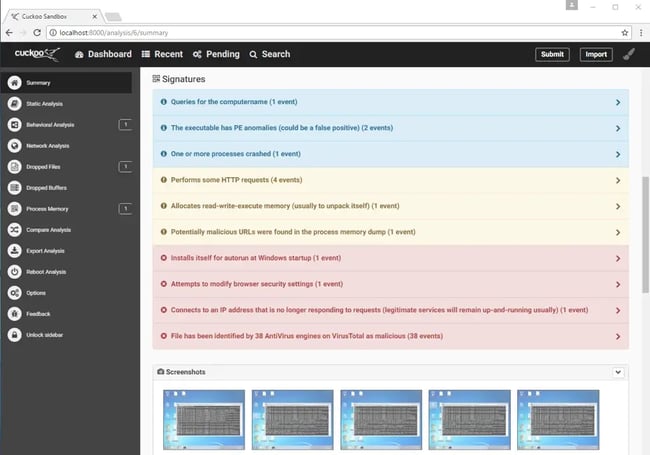Click the Reboot Analysis power icon

[x=14, y=272]
